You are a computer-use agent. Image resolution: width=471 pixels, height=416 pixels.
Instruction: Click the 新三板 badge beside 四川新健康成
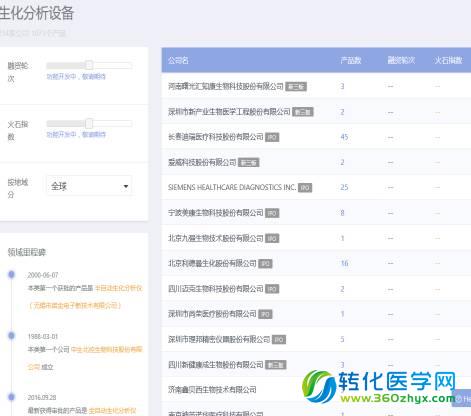(276, 365)
